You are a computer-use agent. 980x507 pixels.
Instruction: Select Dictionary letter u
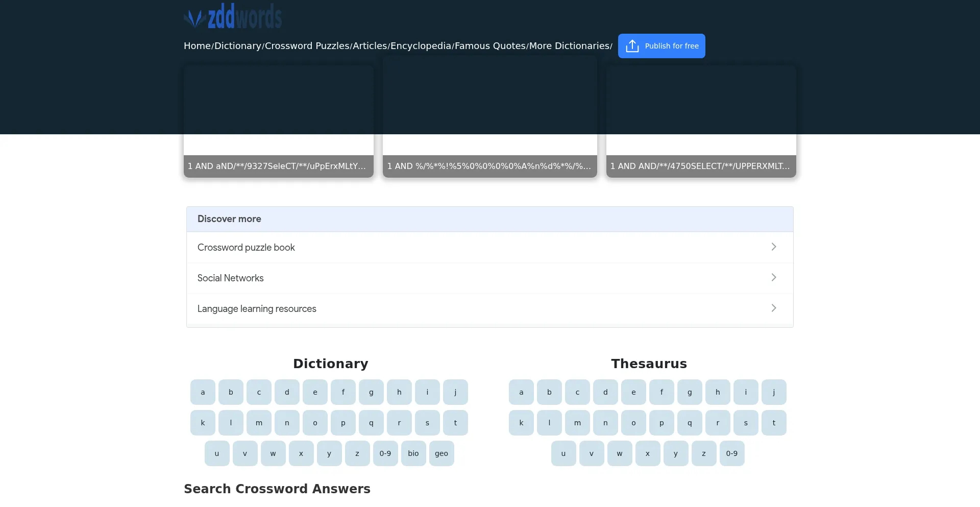pos(217,453)
